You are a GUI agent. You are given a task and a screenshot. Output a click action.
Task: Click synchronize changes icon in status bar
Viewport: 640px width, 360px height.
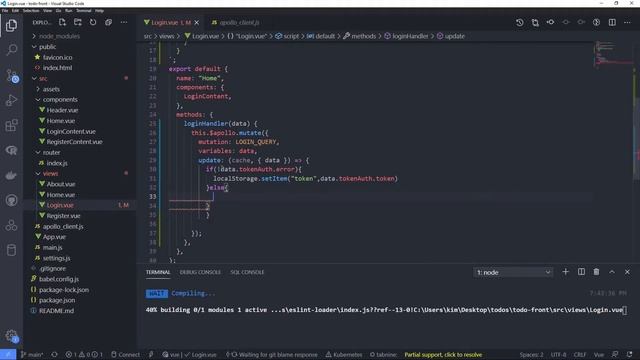pyautogui.click(x=54, y=355)
